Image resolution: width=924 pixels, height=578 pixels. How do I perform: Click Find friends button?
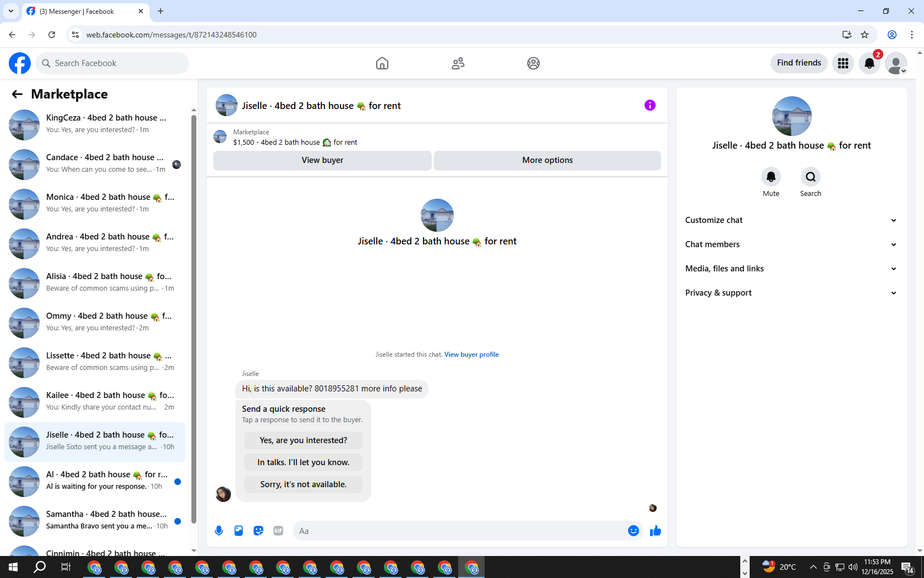tap(799, 63)
